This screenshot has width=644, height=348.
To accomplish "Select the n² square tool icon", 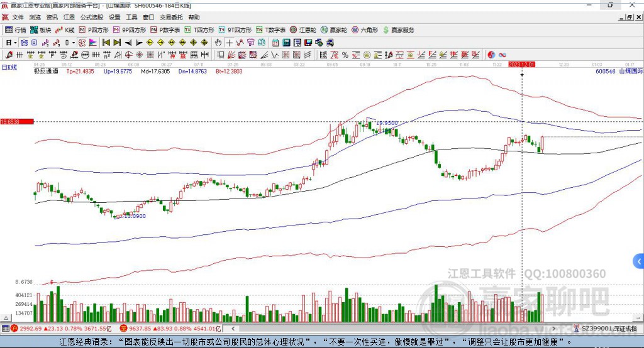I will [107, 55].
